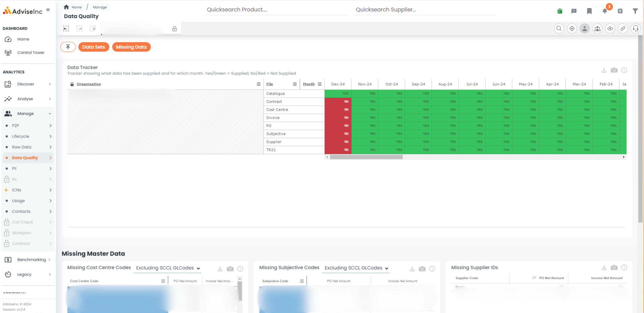Toggle the lock icon beside selection bar
This screenshot has width=644, height=313.
[174, 29]
